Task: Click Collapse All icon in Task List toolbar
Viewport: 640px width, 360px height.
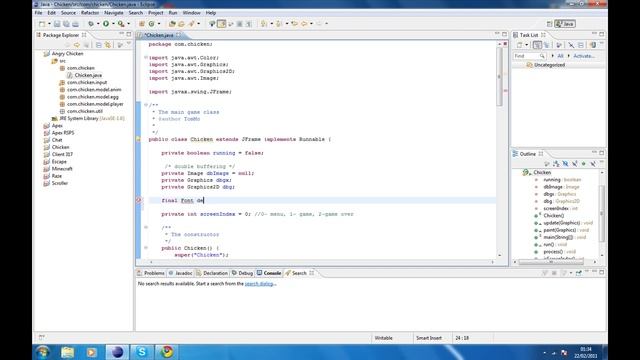Action: [x=581, y=45]
